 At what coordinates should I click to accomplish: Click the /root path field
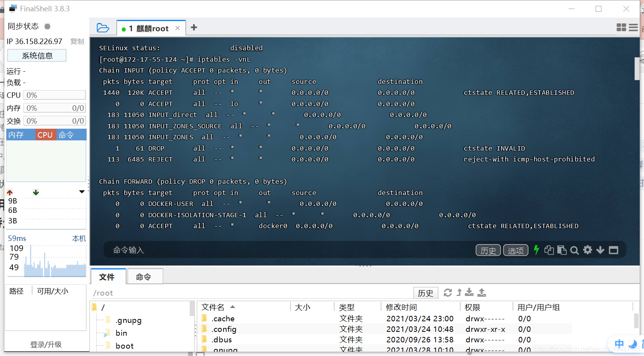point(252,293)
